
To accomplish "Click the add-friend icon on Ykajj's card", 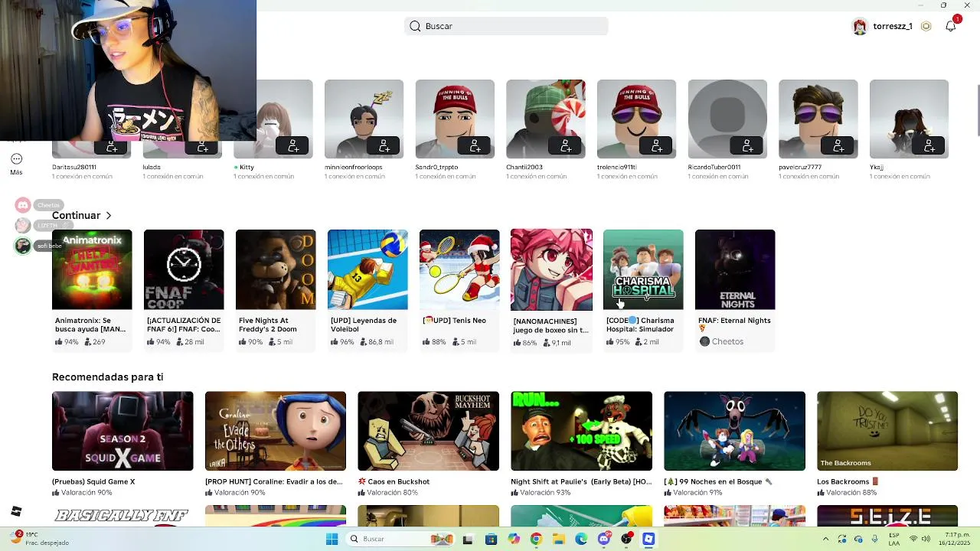I will coord(929,146).
